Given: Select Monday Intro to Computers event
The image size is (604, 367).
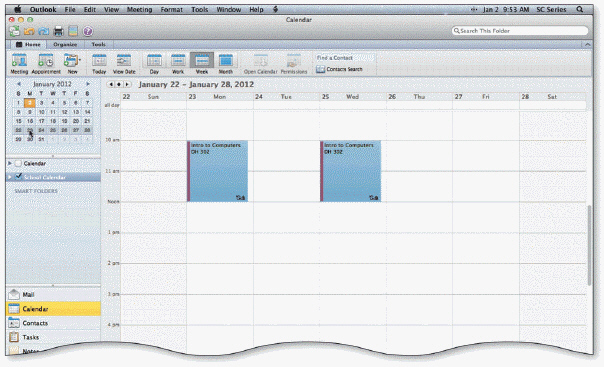Looking at the screenshot, I should (217, 171).
